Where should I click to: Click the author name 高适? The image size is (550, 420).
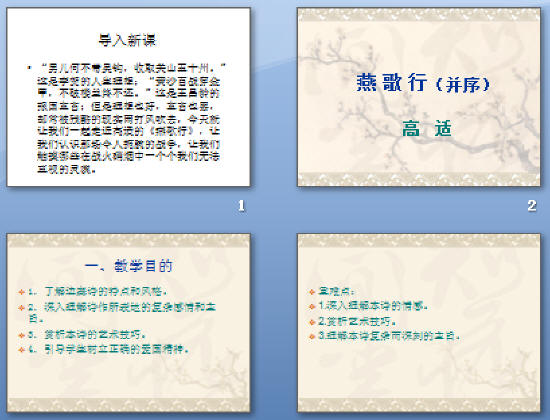point(427,128)
